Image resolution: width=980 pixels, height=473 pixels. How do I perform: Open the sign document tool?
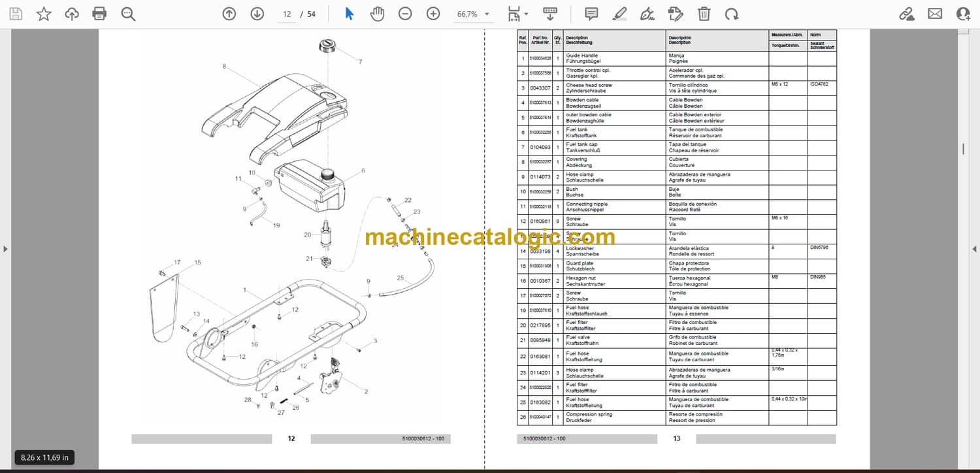click(647, 14)
